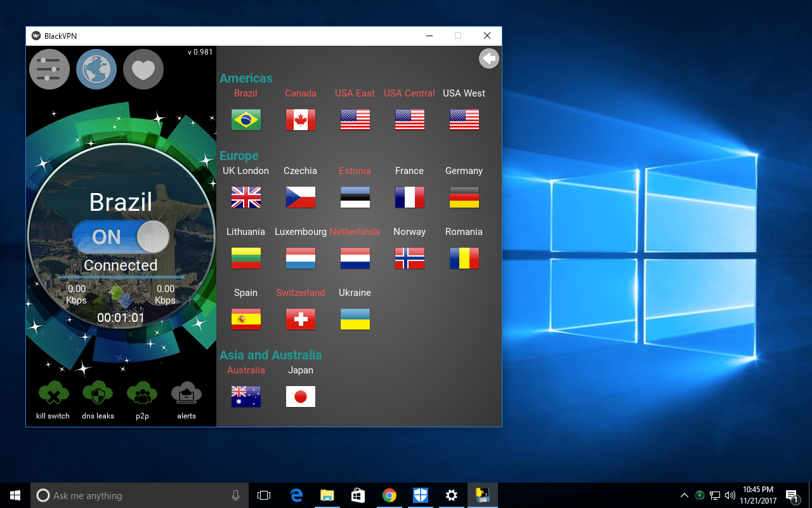
Task: Click the "Spain" label text
Action: 246,293
